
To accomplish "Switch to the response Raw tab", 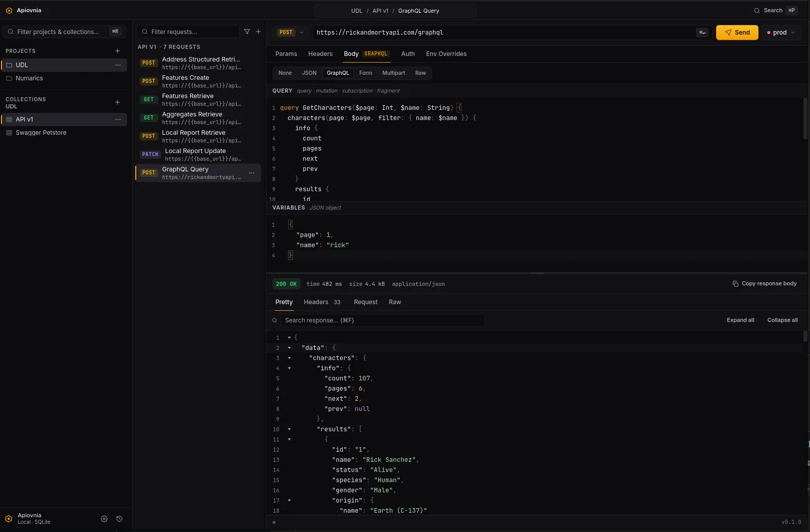I will [395, 302].
